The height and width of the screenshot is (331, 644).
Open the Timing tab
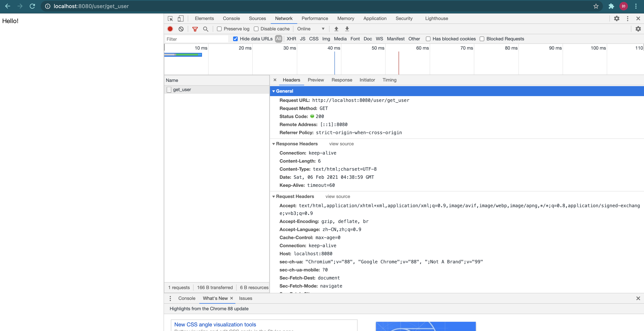tap(389, 80)
